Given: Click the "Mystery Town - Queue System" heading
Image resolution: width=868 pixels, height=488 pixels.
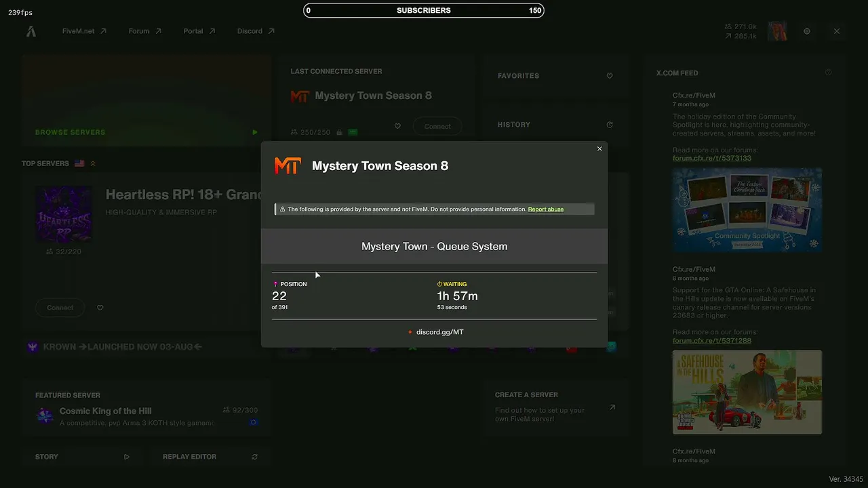Looking at the screenshot, I should [434, 247].
